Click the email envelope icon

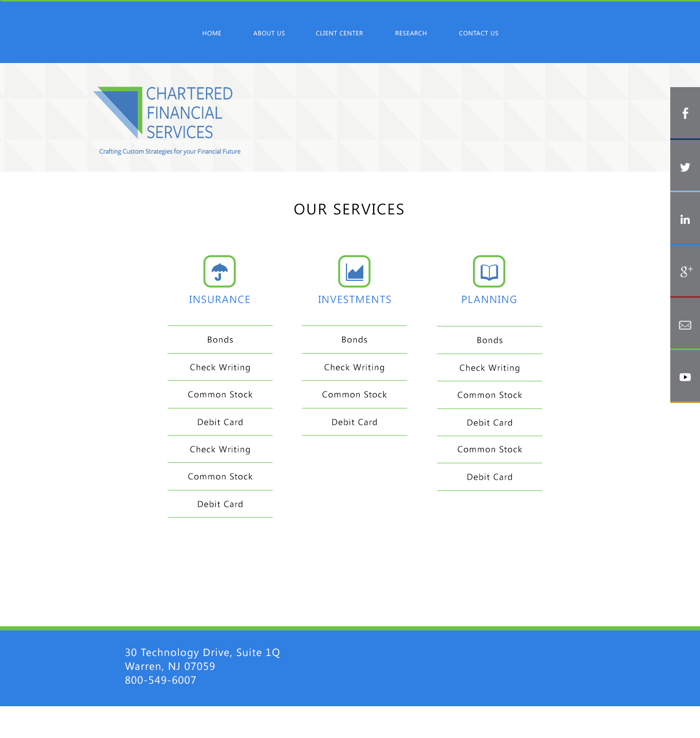[685, 324]
